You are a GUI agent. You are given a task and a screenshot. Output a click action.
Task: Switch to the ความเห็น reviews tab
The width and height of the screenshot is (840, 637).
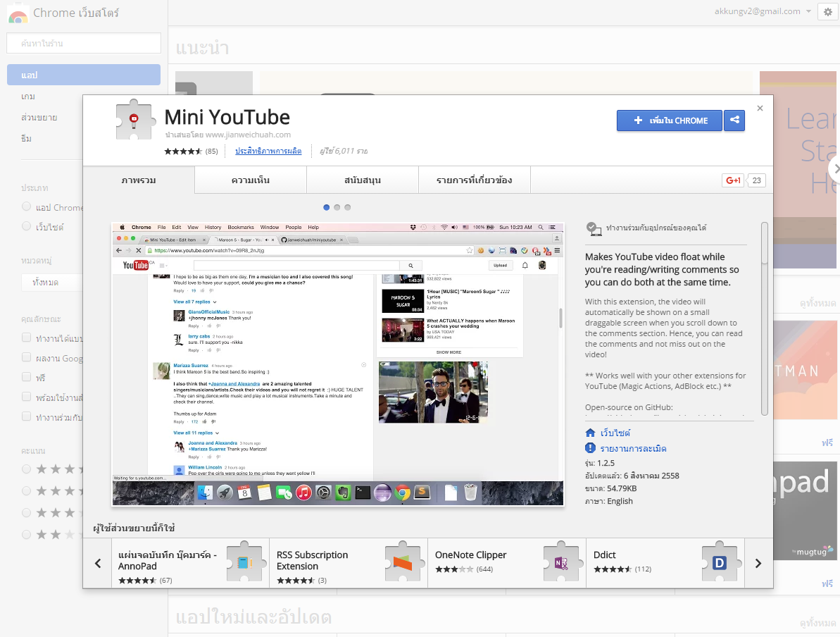click(x=251, y=180)
